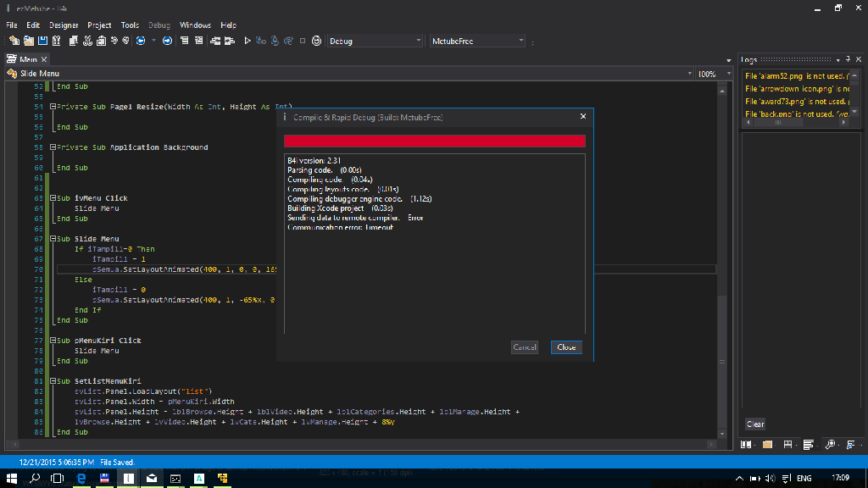Open Windows taskbar search
The width and height of the screenshot is (868, 488).
click(35, 479)
